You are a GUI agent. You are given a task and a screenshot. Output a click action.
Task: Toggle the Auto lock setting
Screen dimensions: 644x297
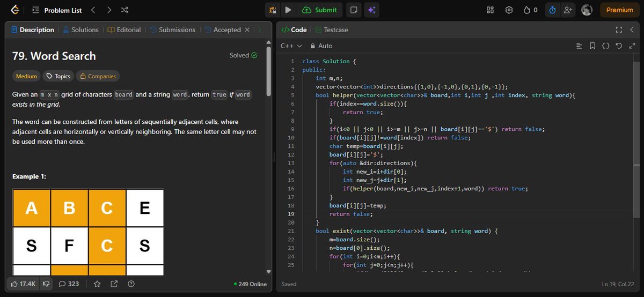(x=321, y=46)
